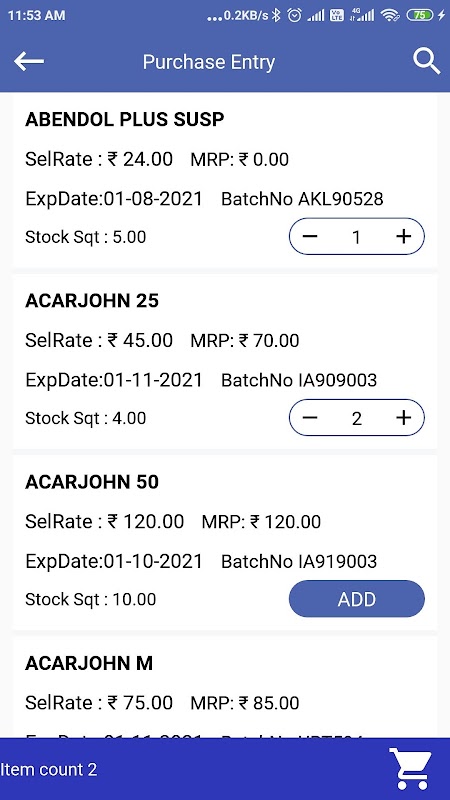Tap the battery indicator in status bar
Viewport: 450px width, 800px height.
pyautogui.click(x=420, y=15)
